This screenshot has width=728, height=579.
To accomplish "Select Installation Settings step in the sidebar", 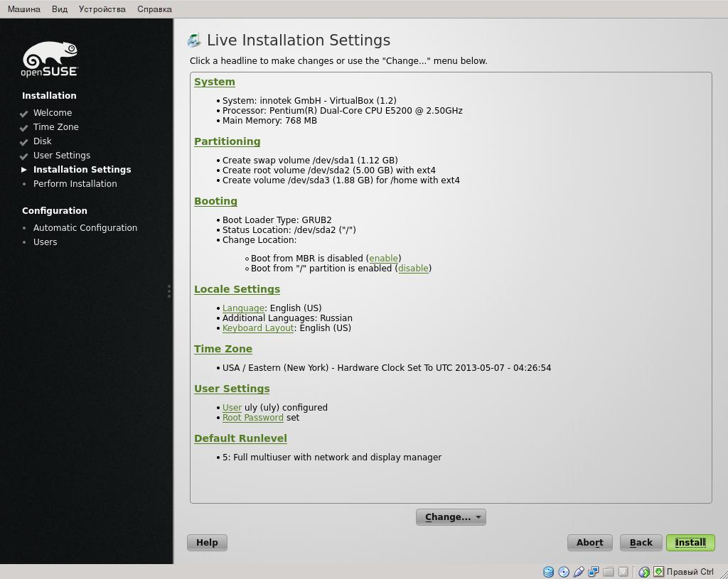I will point(82,169).
